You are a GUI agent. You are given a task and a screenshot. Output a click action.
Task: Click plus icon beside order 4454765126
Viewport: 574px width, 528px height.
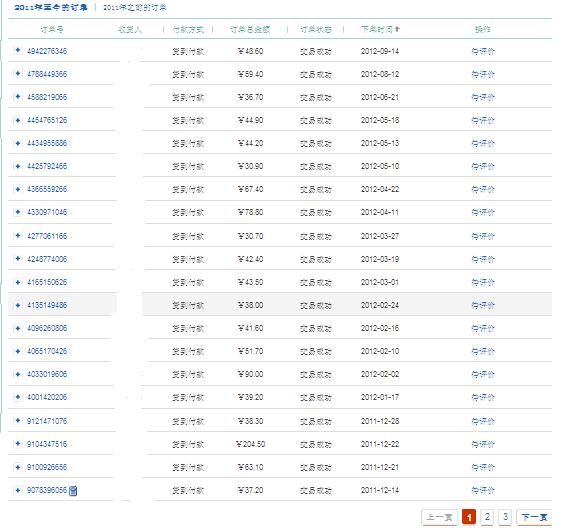click(18, 120)
